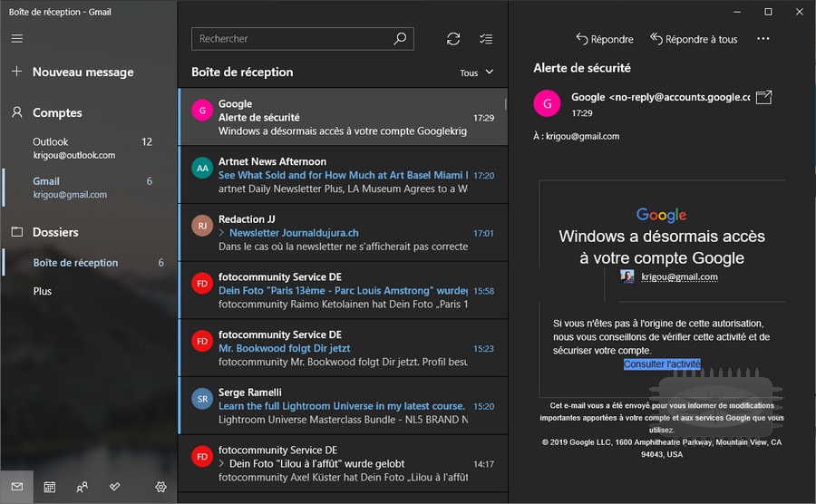Click the search magnifier icon
The image size is (816, 504).
click(x=400, y=38)
